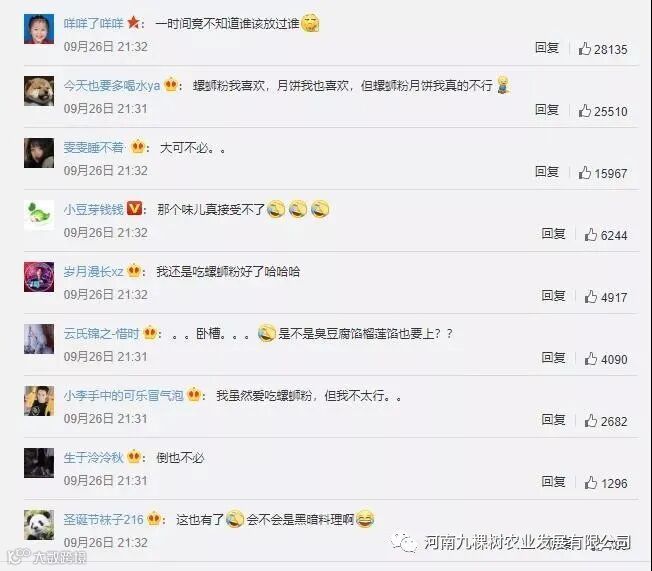Open 雯雯睡不着 username link
This screenshot has height=571, width=652.
coord(94,147)
